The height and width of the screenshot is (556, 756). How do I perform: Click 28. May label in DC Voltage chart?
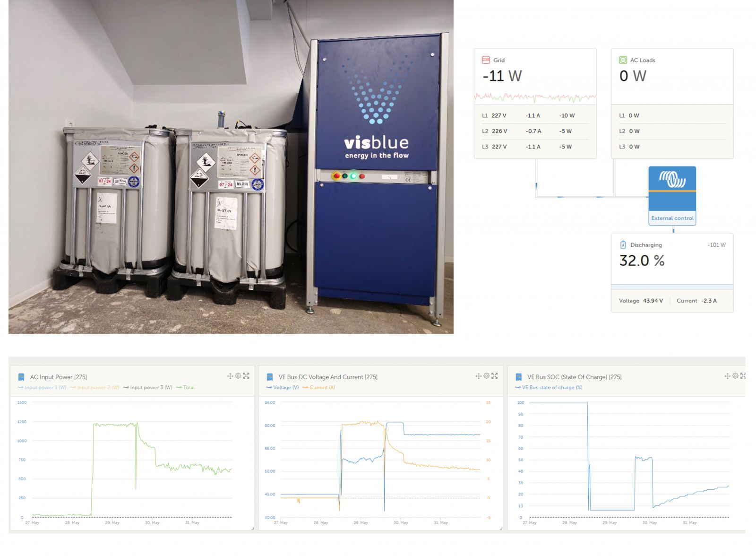[x=321, y=522]
